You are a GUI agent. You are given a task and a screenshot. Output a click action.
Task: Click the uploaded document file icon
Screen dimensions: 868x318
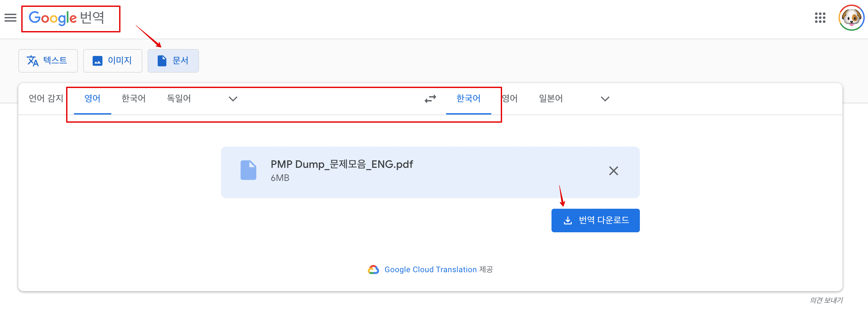pos(248,170)
